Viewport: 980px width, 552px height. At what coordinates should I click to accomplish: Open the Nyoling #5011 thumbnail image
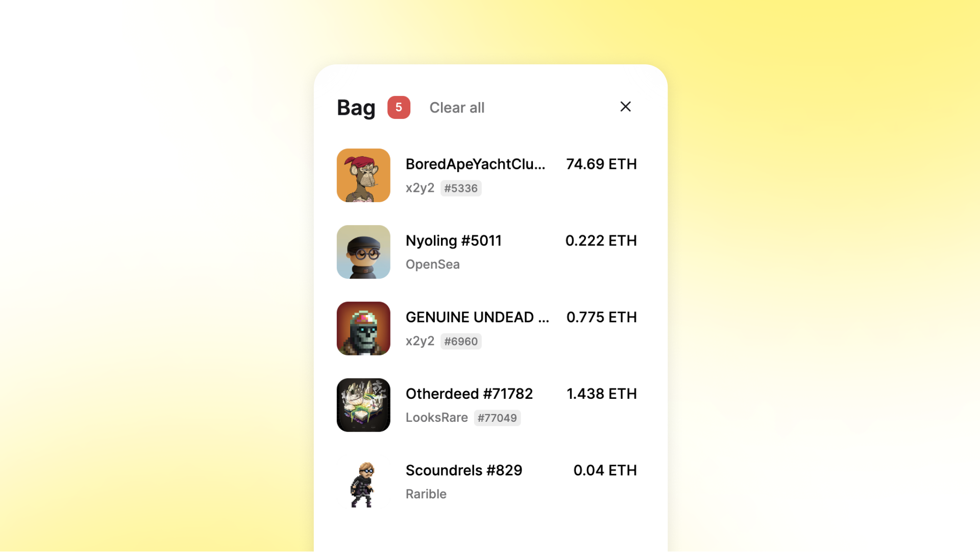tap(363, 252)
